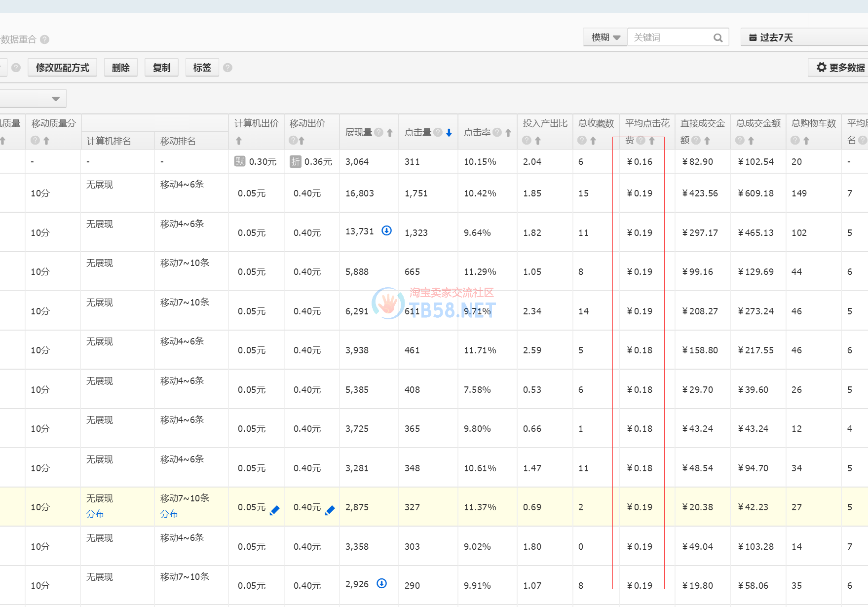This screenshot has height=607, width=868.
Task: Click the 更多数据 gear button
Action: 840,68
